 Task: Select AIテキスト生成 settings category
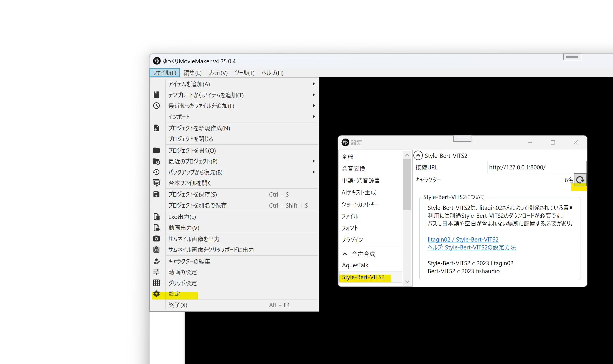coord(371,192)
